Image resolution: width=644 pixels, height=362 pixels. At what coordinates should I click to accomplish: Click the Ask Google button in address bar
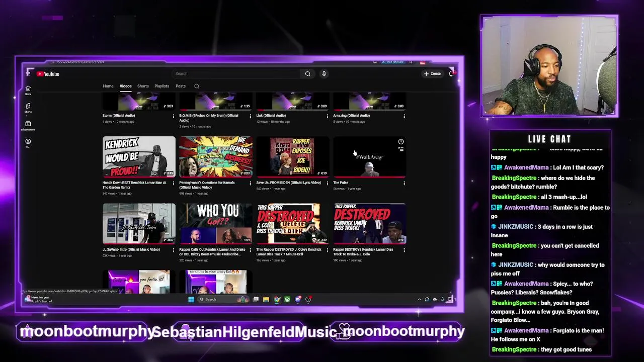393,62
